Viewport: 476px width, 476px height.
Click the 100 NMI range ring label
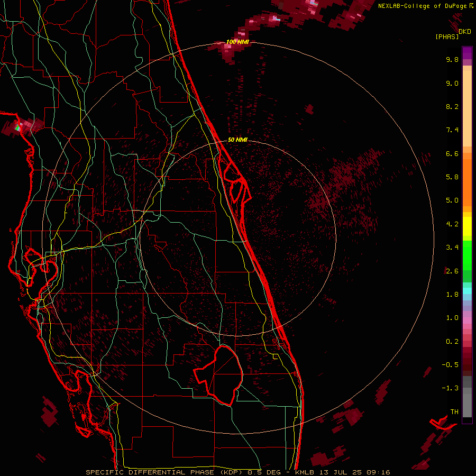237,42
